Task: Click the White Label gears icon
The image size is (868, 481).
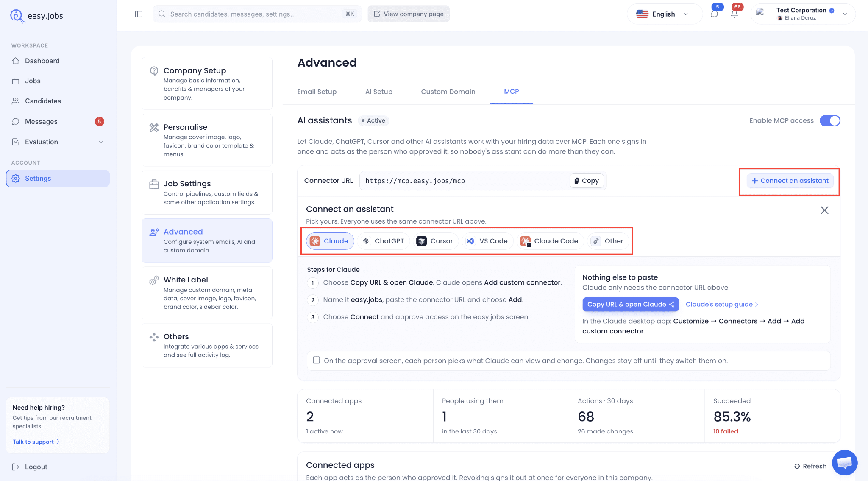Action: (x=154, y=280)
